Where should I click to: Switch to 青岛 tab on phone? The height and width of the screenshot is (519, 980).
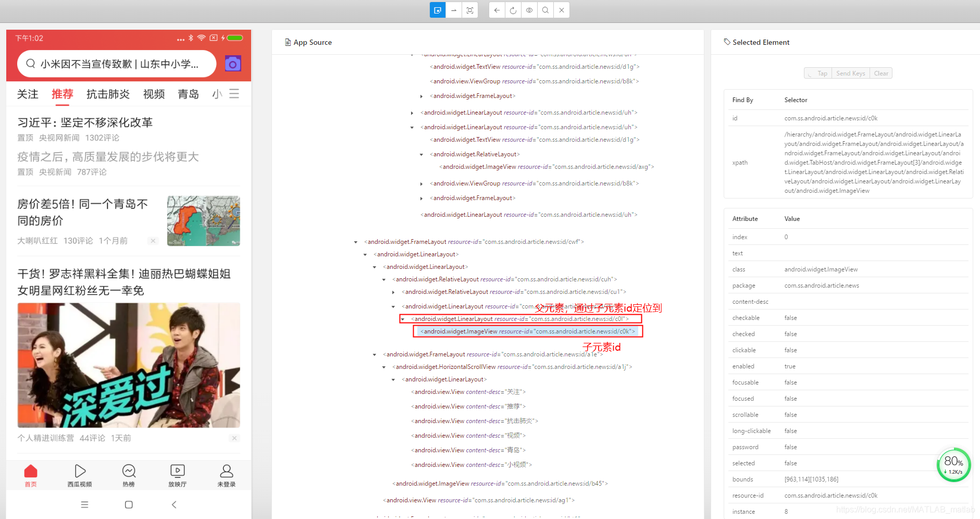tap(188, 94)
